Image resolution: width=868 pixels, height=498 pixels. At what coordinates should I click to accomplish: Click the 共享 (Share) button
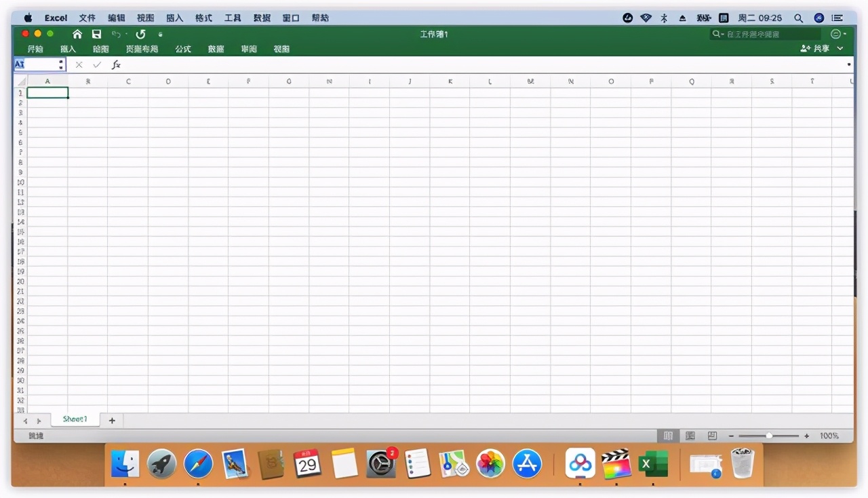pos(814,49)
